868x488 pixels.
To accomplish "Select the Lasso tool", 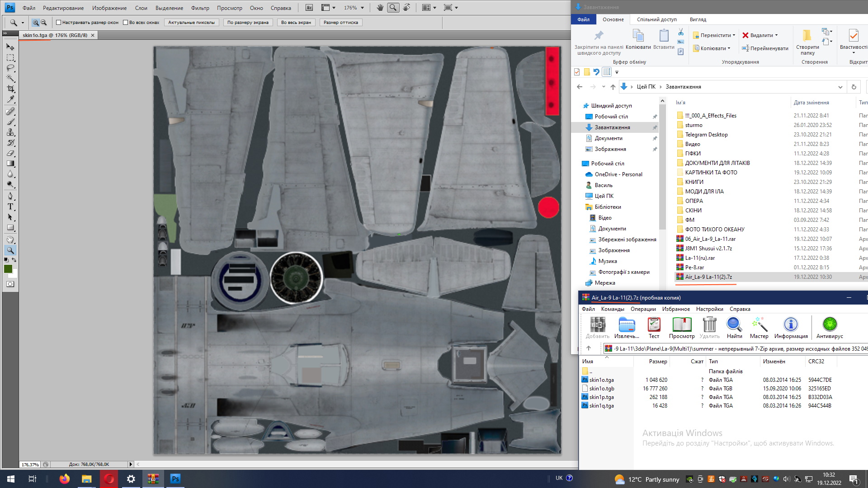I will [x=10, y=68].
